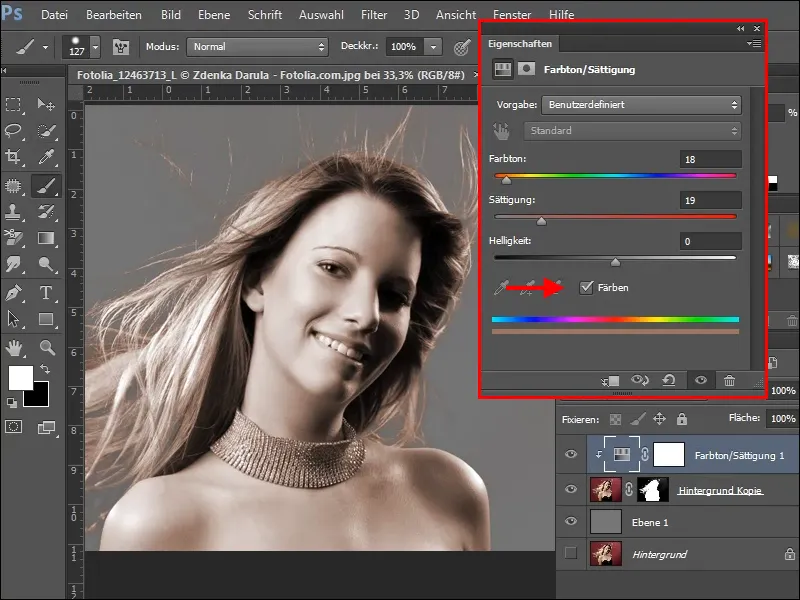Image resolution: width=800 pixels, height=600 pixels.
Task: Open the Auswahl menu
Action: pos(321,15)
